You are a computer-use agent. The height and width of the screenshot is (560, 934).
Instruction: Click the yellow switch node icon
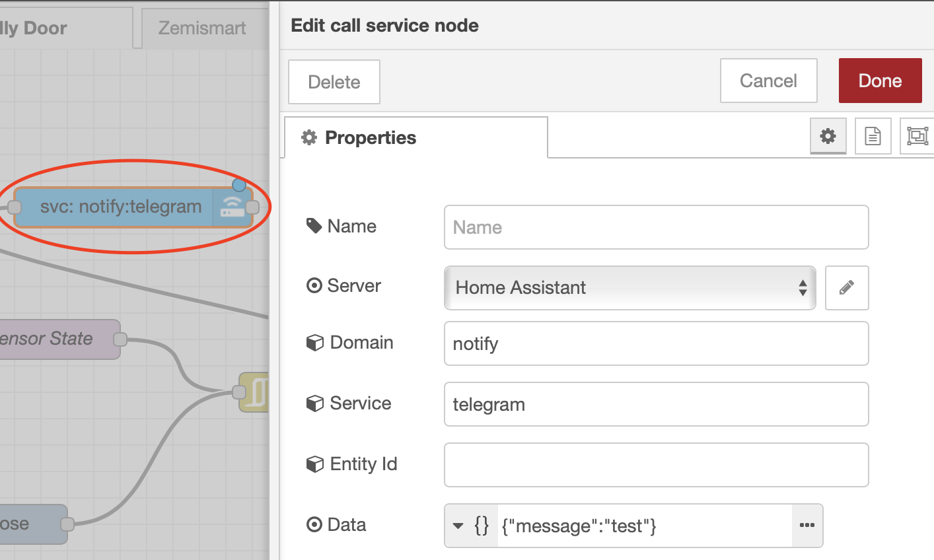255,392
